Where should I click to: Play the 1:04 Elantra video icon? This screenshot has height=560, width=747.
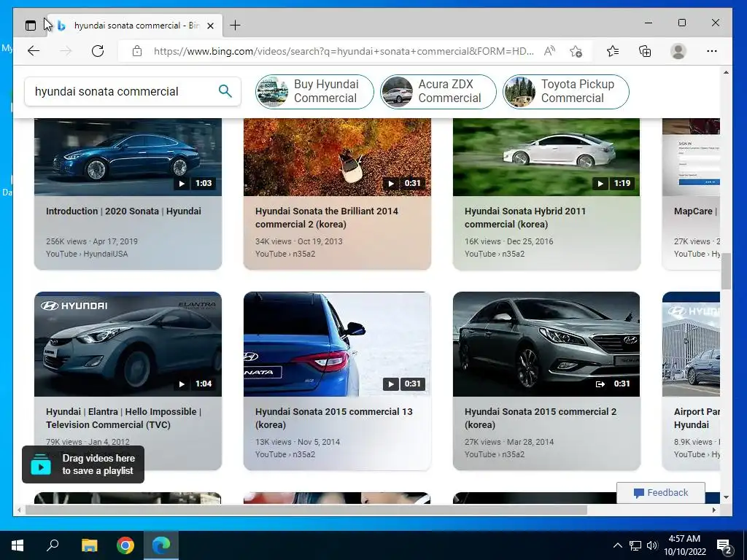tap(182, 384)
